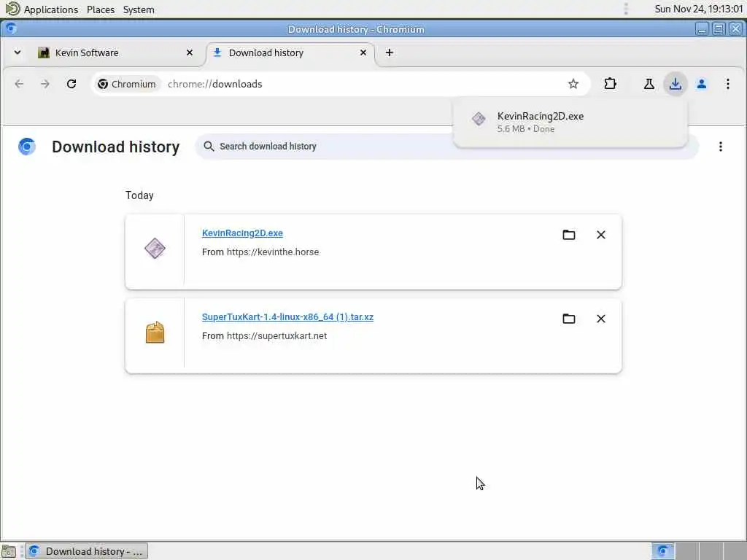Remove KevinRacing2D.exe from the list
This screenshot has height=560, width=747.
tap(601, 235)
